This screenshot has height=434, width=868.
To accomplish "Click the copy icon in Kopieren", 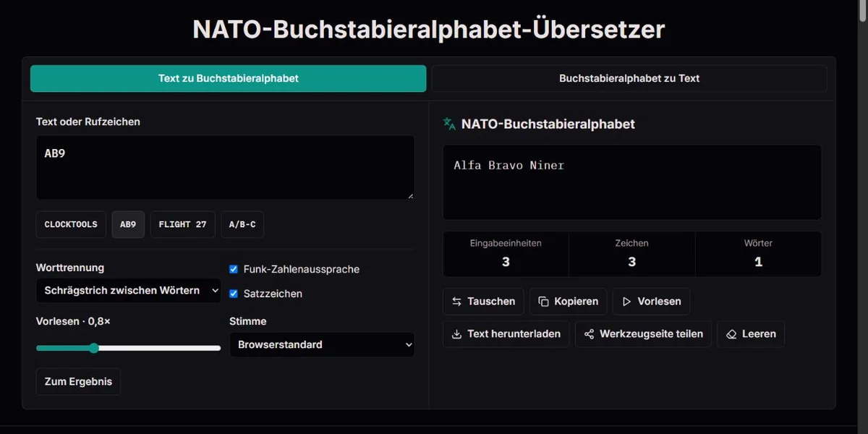I will (543, 302).
